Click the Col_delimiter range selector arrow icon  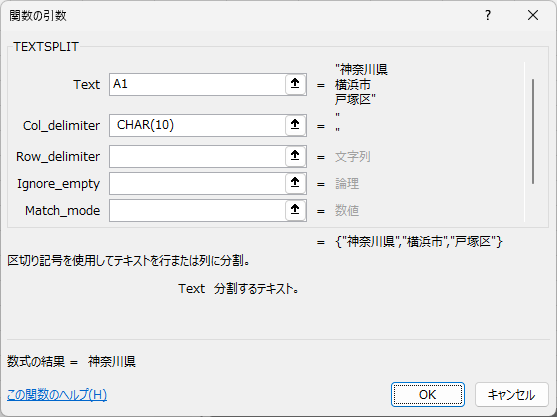pyautogui.click(x=295, y=125)
